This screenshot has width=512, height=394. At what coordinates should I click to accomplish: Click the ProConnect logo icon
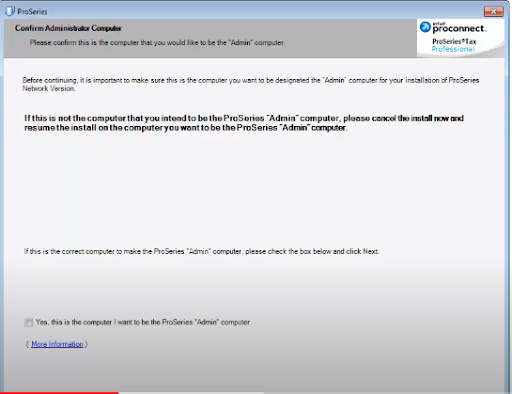pos(425,27)
